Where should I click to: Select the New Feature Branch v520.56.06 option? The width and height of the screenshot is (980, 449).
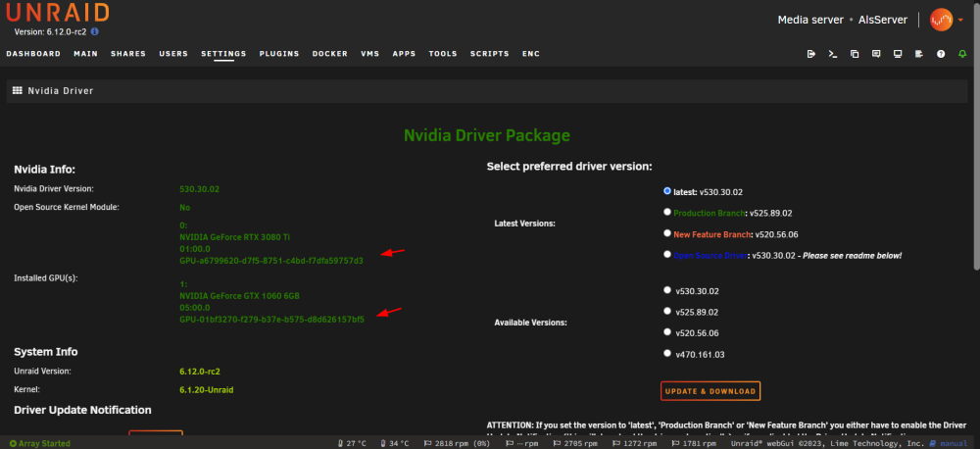[x=667, y=233]
